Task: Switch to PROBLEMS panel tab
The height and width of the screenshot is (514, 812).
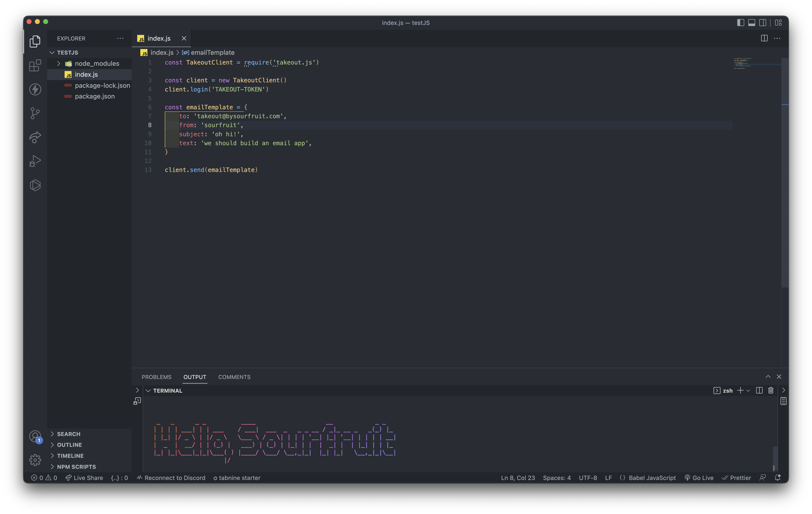Action: click(156, 377)
